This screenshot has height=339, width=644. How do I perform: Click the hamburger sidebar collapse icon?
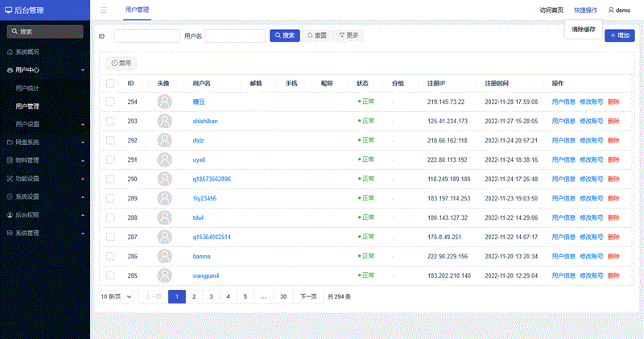(x=104, y=10)
